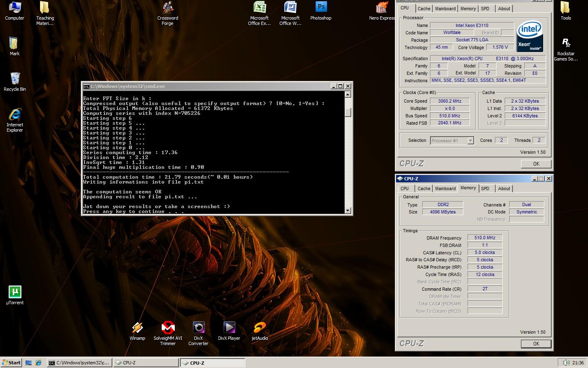Click the cmd.exe title bar icon
This screenshot has height=368, width=588.
click(86, 86)
